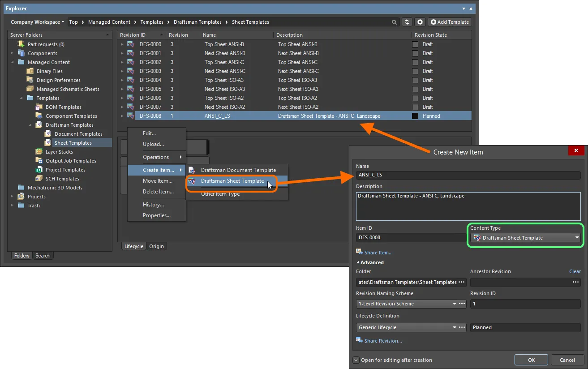Check the Draft state box for DFS-0000

point(415,44)
